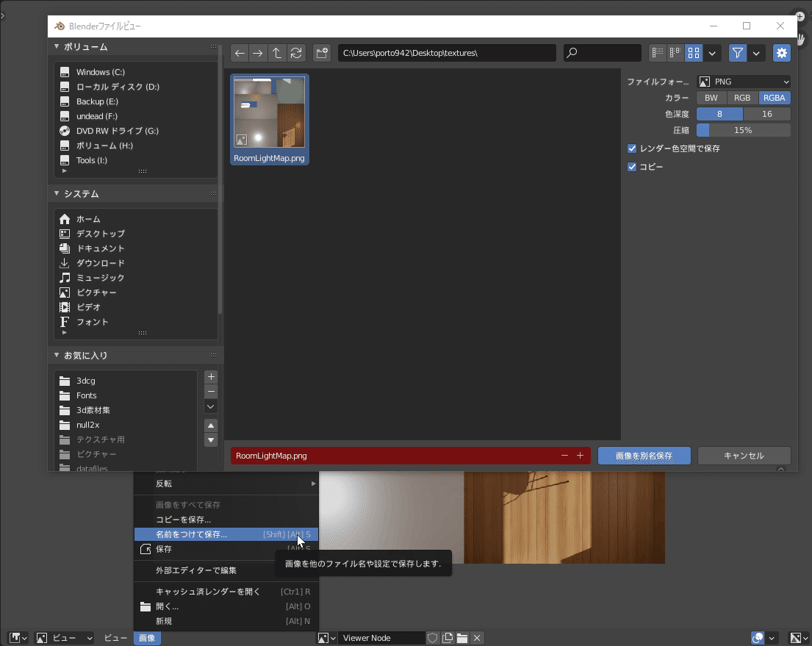Set color depth to 16
812x646 pixels.
point(767,114)
